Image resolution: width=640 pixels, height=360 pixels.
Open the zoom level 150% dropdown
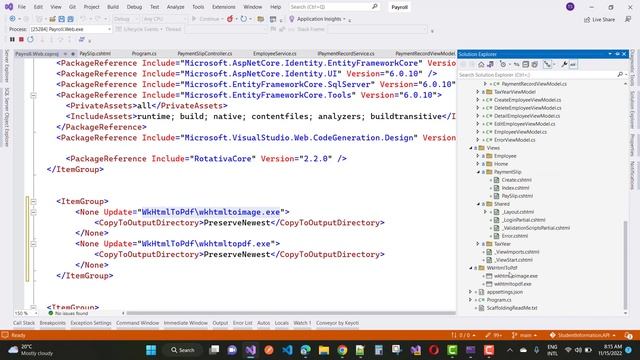tap(26, 313)
